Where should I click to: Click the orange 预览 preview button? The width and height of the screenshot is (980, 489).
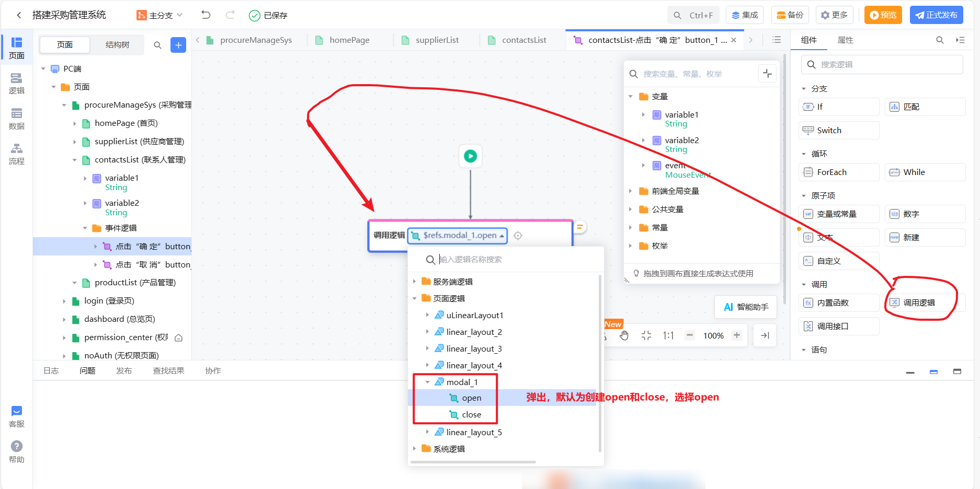tap(883, 15)
